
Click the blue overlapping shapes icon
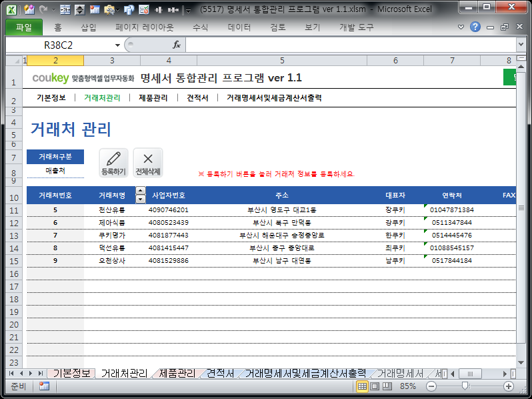click(129, 10)
